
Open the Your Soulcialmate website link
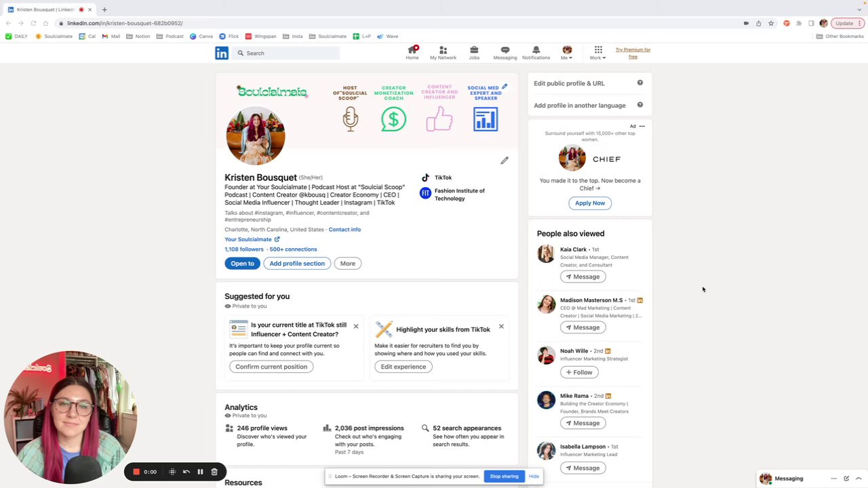[x=252, y=239]
